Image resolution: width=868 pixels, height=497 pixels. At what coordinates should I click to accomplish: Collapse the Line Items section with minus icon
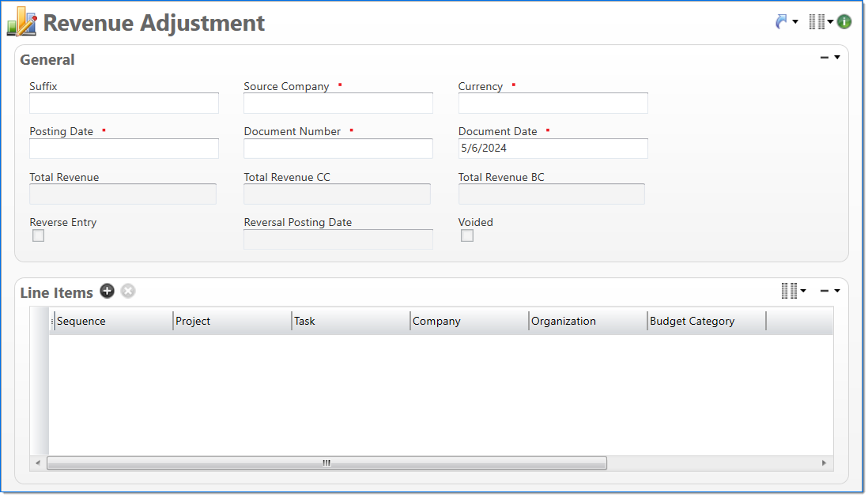(825, 292)
